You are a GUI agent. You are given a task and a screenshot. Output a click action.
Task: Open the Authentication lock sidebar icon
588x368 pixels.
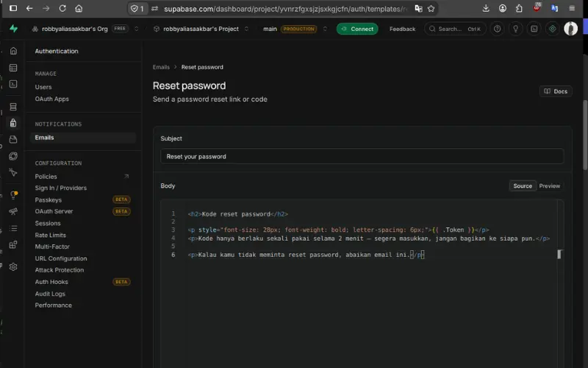[x=13, y=123]
